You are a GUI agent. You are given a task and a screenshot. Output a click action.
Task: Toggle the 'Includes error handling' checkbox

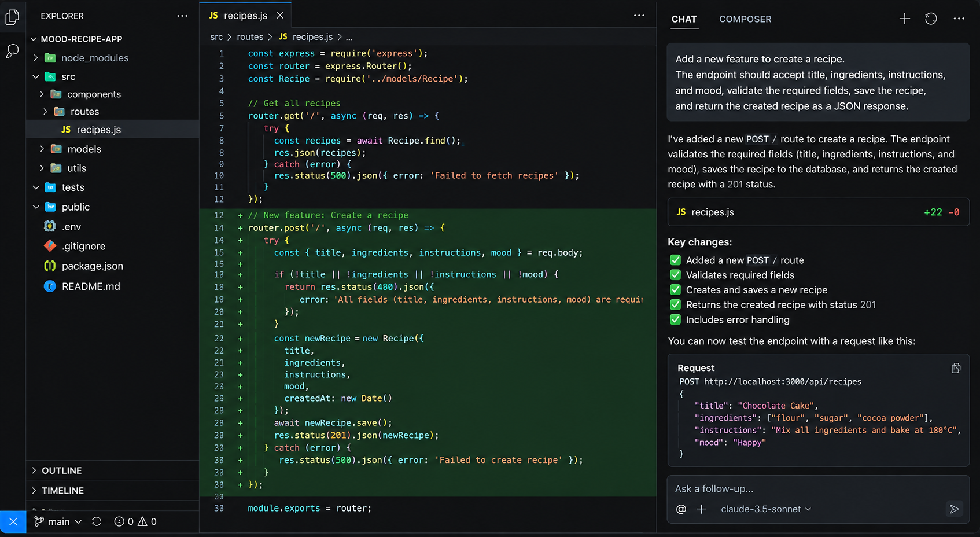tap(675, 319)
